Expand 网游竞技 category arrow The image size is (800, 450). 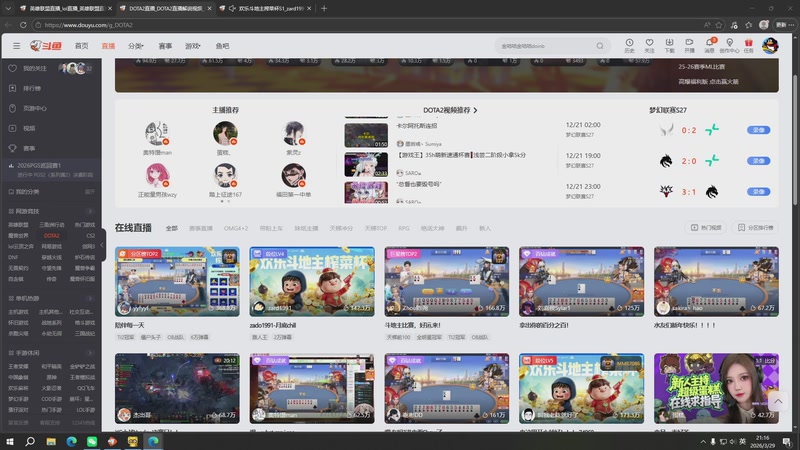tap(90, 211)
